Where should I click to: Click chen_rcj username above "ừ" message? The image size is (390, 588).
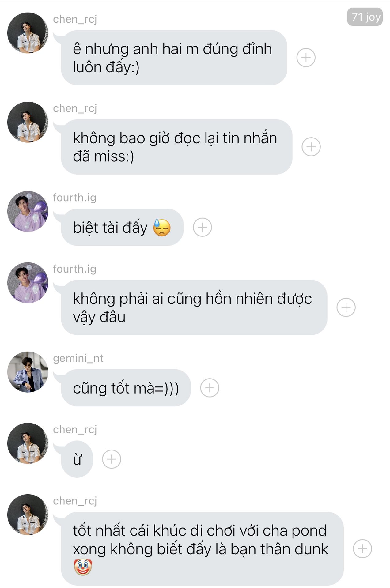click(x=75, y=429)
